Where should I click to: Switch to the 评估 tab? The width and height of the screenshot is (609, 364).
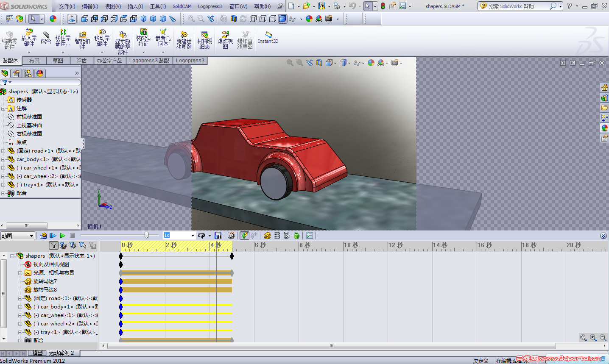click(x=81, y=61)
